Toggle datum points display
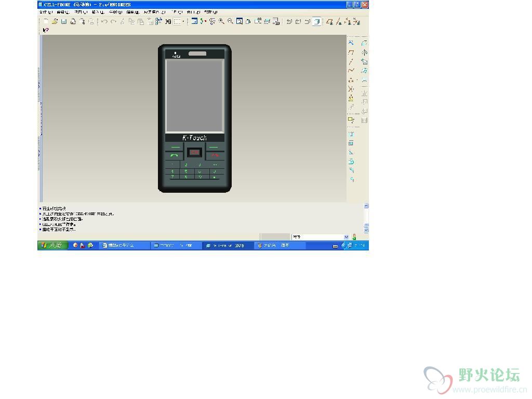Image resolution: width=532 pixels, height=399 pixels. click(x=348, y=21)
